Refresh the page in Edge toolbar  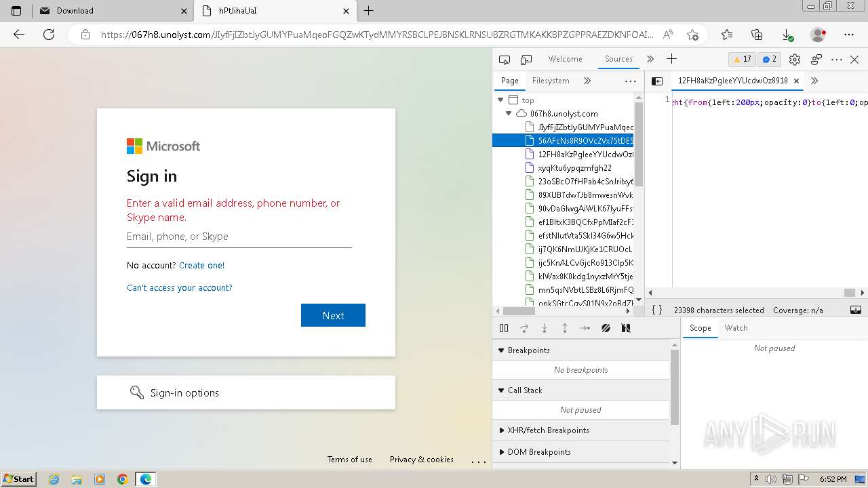[49, 35]
